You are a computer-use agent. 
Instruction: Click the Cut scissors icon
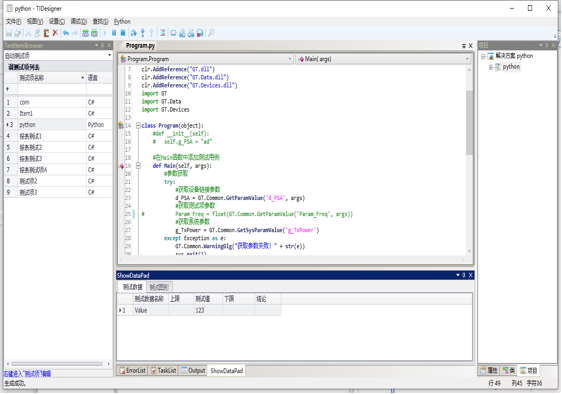(x=28, y=33)
